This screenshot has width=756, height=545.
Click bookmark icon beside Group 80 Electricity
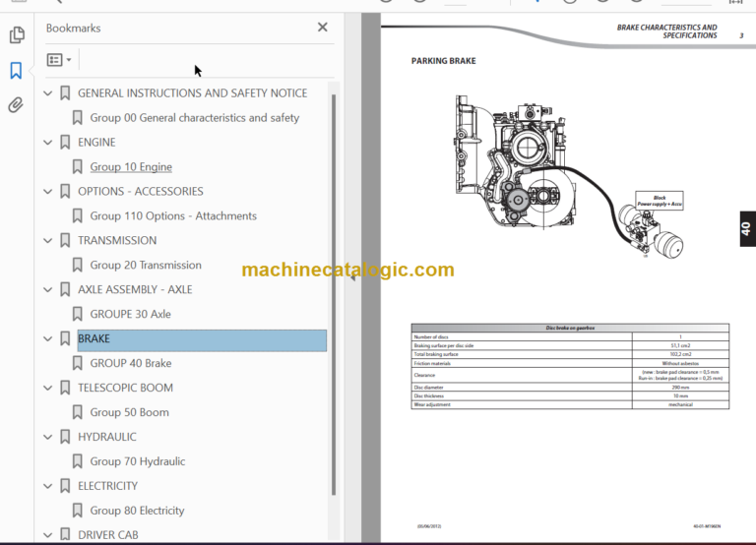click(77, 511)
